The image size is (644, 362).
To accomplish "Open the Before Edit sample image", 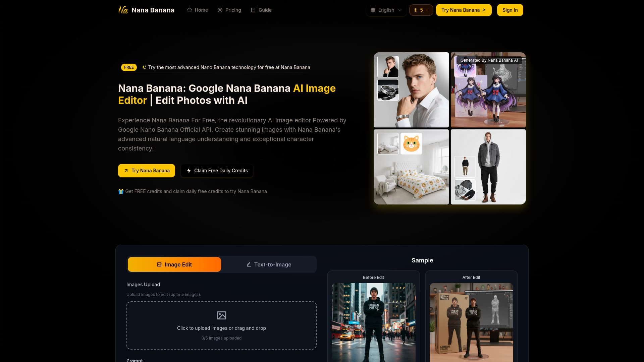I will click(x=373, y=322).
